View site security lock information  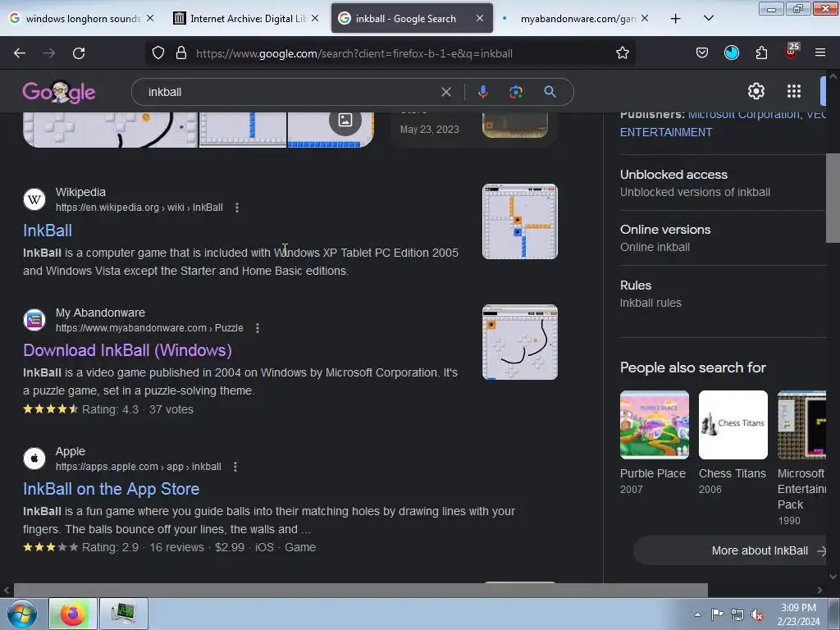pyautogui.click(x=181, y=53)
